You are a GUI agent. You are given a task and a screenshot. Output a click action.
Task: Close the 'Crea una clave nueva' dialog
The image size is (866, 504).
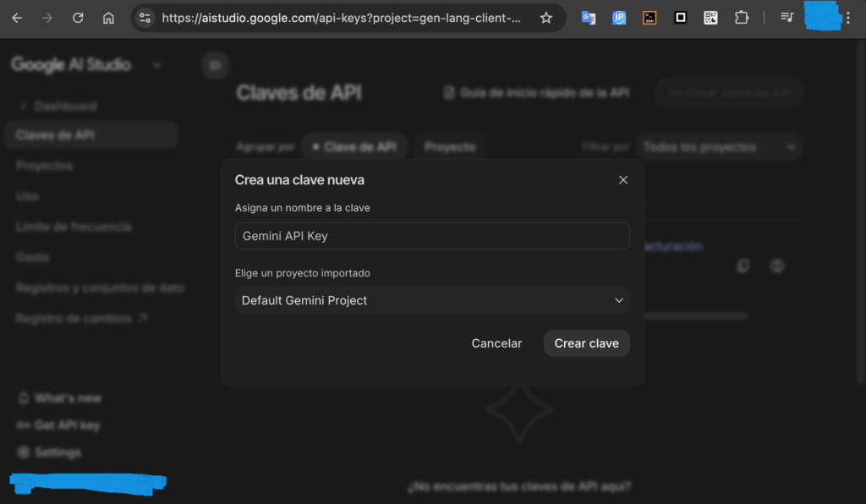[623, 180]
